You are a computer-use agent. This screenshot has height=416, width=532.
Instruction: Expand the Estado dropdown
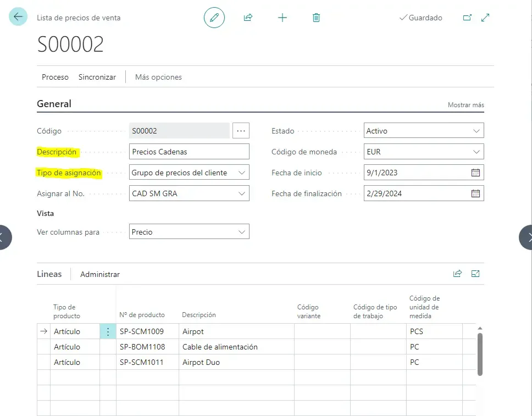pos(476,131)
